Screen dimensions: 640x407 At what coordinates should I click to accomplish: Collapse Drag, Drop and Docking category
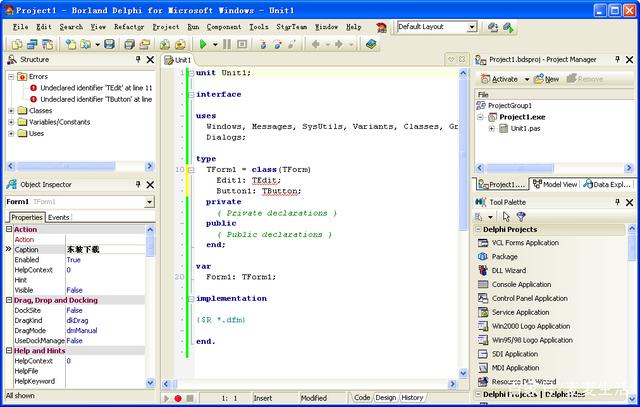click(x=9, y=300)
